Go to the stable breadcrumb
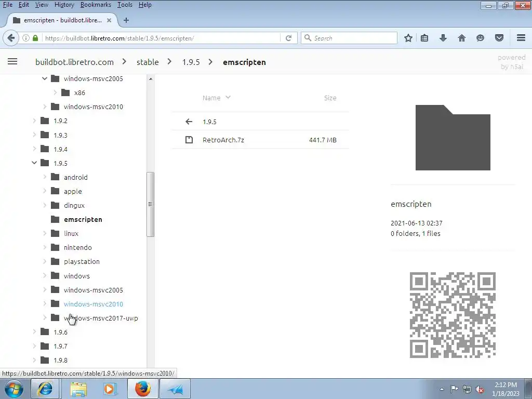 point(148,62)
